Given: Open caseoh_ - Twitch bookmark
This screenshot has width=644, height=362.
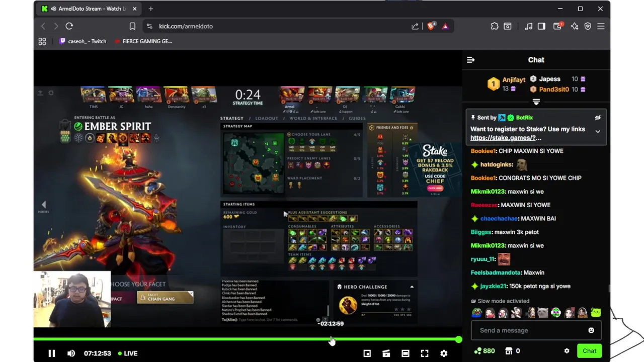Looking at the screenshot, I should [x=83, y=41].
